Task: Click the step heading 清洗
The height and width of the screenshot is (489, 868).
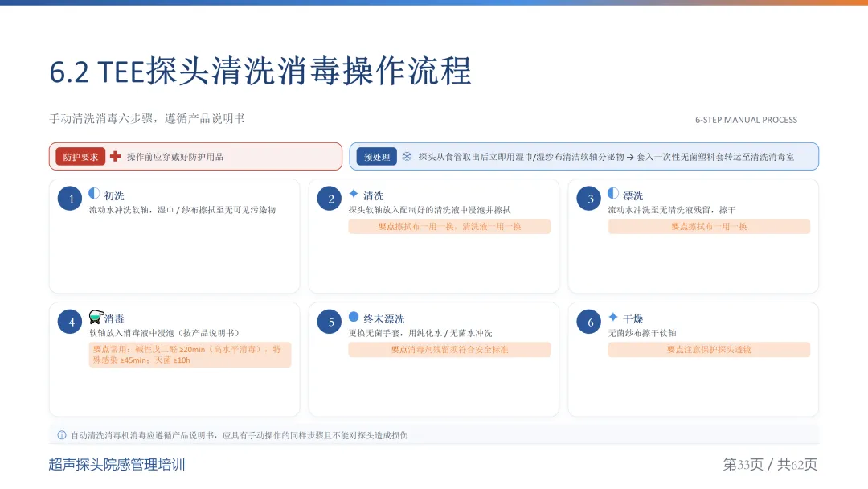Action: [x=374, y=195]
